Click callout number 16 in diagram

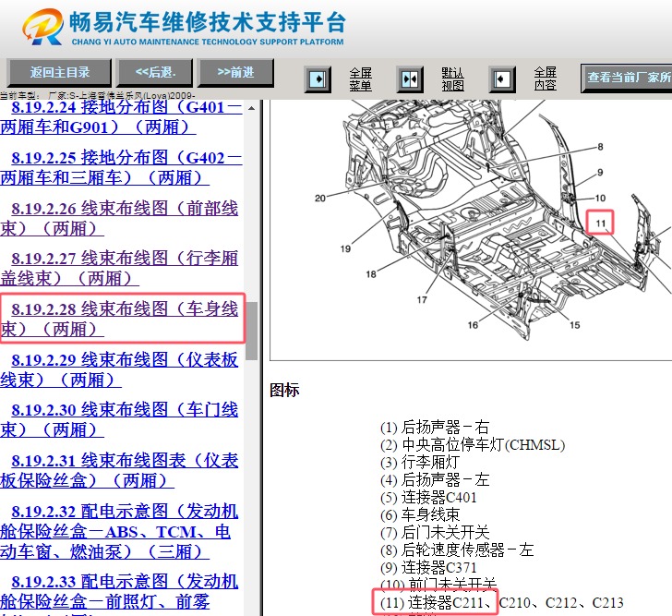(x=473, y=325)
